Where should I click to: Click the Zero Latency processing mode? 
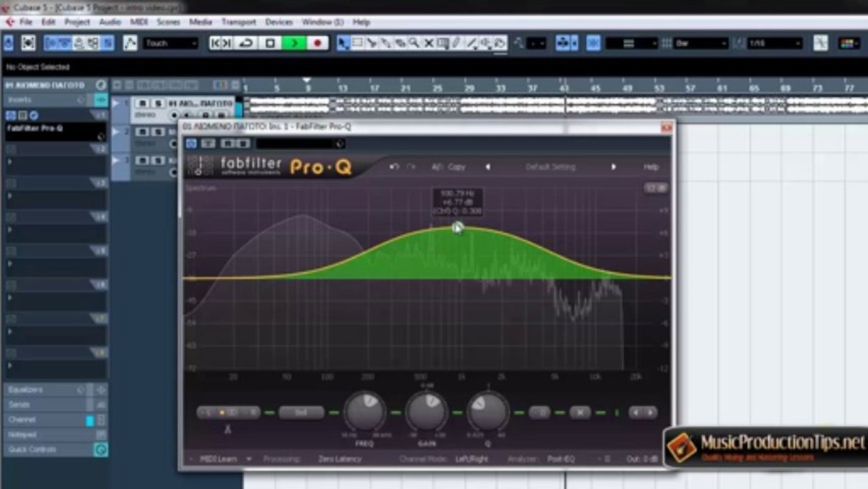340,459
